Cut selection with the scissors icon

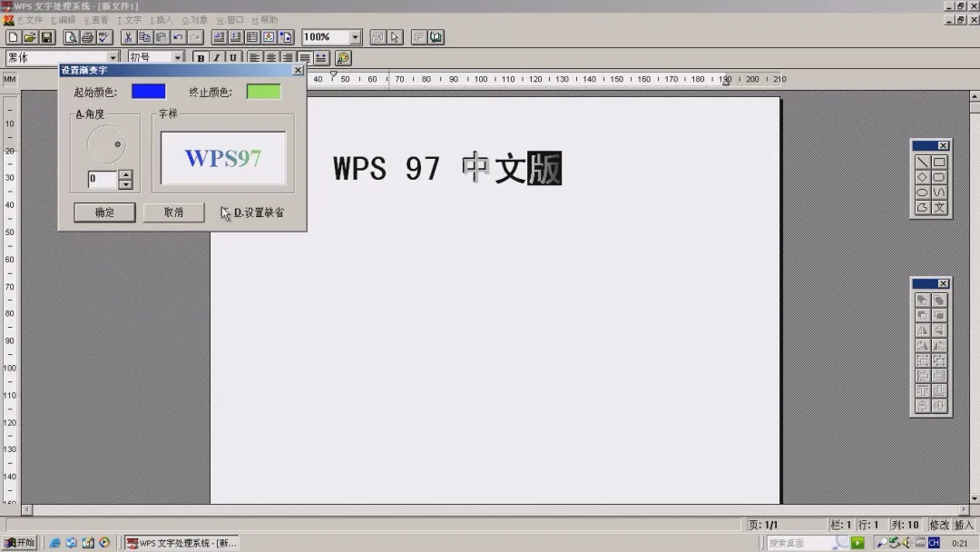pos(128,37)
